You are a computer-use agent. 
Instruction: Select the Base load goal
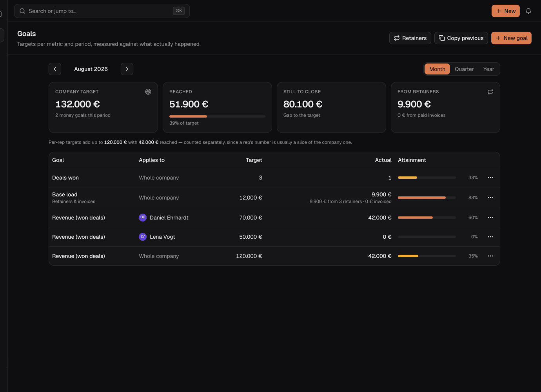65,194
